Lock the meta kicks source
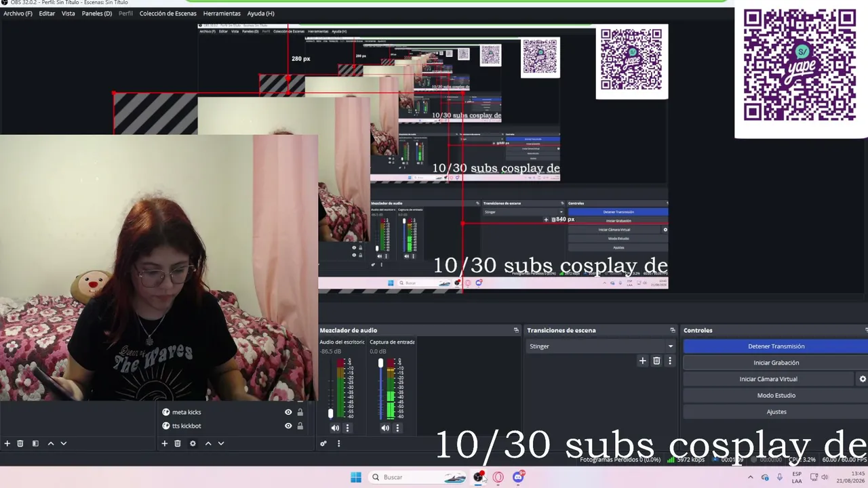The image size is (868, 488). click(x=300, y=412)
